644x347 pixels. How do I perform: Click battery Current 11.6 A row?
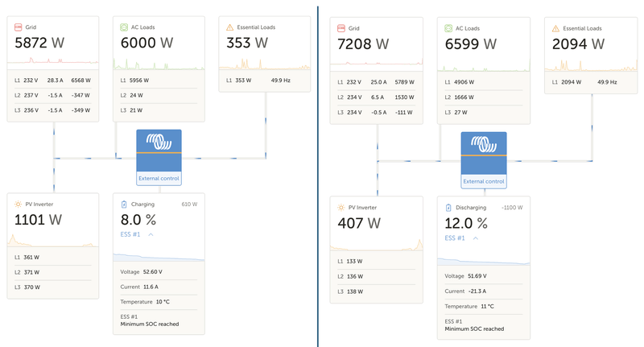tap(159, 287)
